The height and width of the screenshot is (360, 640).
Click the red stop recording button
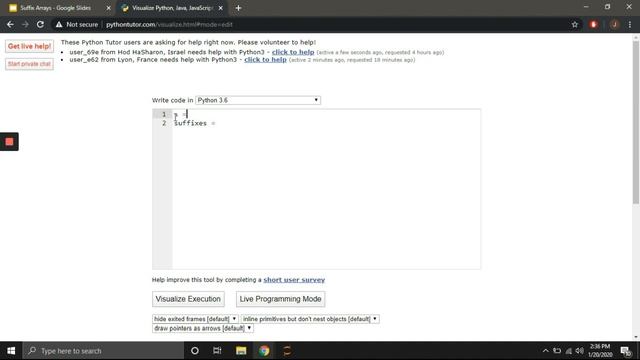pyautogui.click(x=9, y=142)
